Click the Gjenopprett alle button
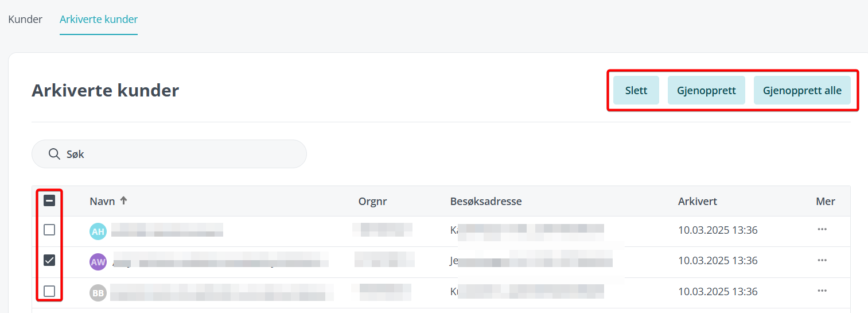868x313 pixels. tap(802, 90)
